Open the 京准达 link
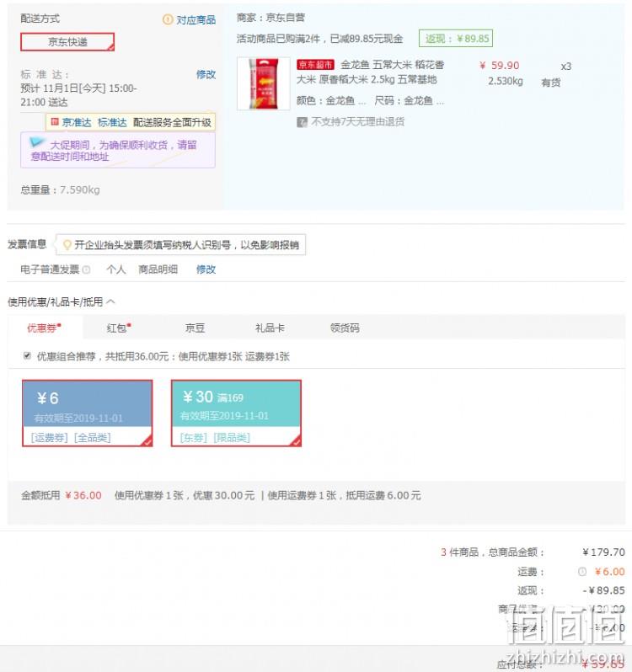632x672 pixels. click(x=77, y=122)
